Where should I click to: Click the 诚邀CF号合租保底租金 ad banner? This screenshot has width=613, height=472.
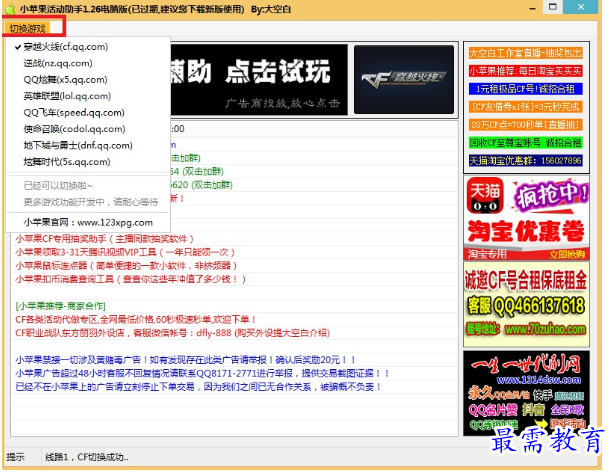(x=526, y=304)
